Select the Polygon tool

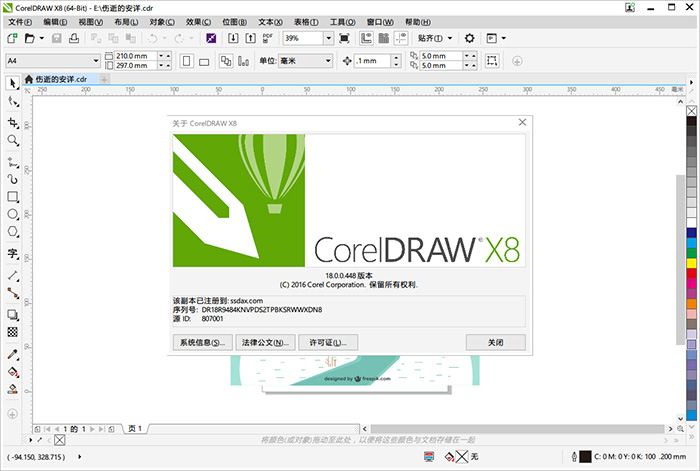12,232
